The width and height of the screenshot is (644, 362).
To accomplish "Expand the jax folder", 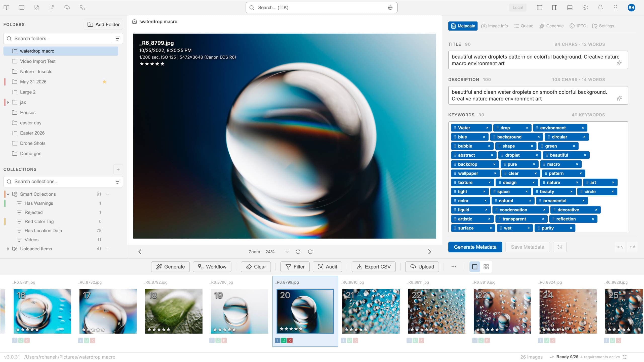I will 8,102.
